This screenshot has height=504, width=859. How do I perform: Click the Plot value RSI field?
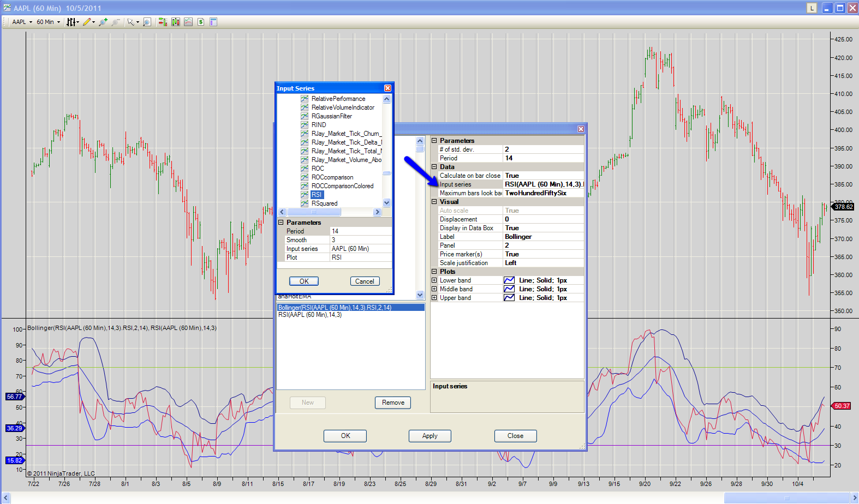tap(361, 257)
